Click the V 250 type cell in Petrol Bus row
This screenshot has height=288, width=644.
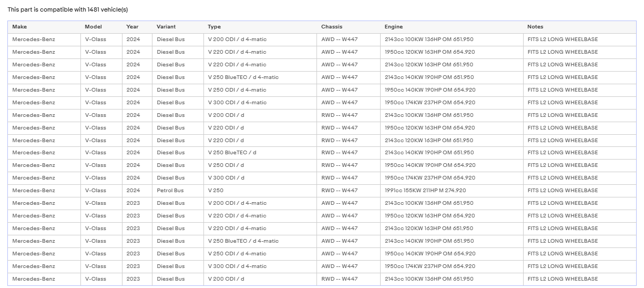260,191
